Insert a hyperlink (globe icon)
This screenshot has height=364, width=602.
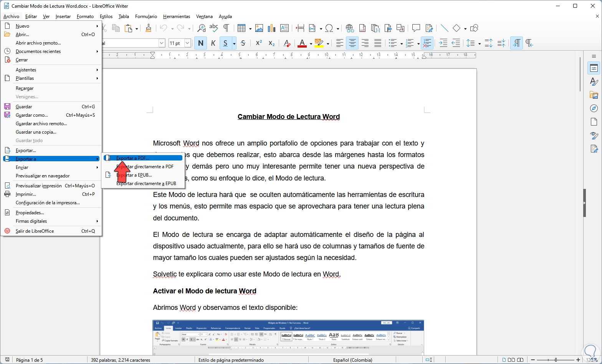pyautogui.click(x=349, y=28)
